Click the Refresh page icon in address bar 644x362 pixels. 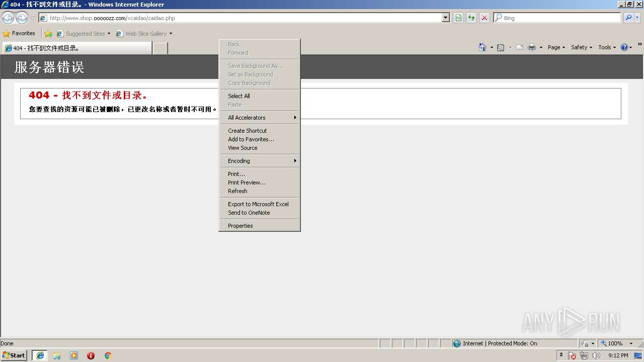tap(471, 18)
